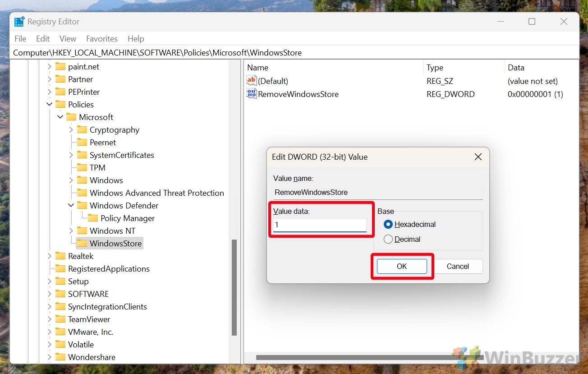588x374 pixels.
Task: Open the Help menu
Action: click(136, 39)
